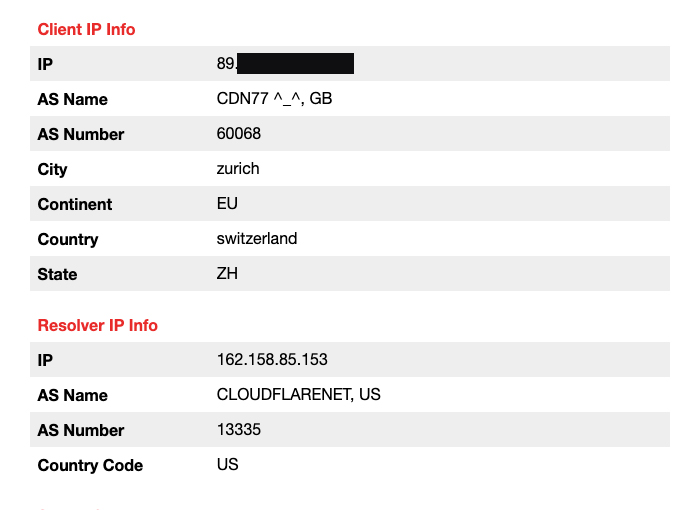Click the Client IP Info heading
The height and width of the screenshot is (510, 698).
coord(86,29)
